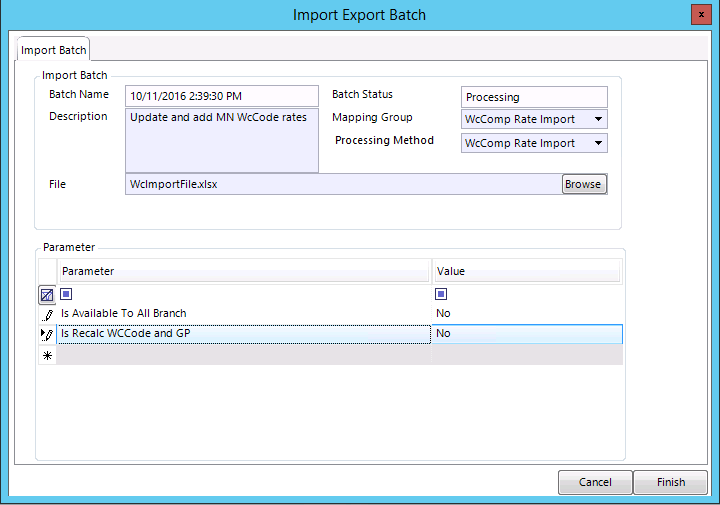
Task: Click the Finish button
Action: [x=670, y=482]
